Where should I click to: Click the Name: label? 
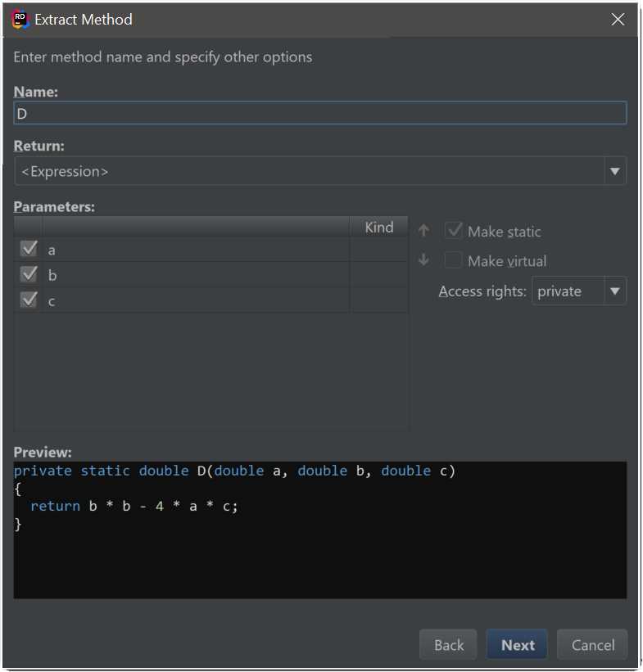click(x=35, y=92)
